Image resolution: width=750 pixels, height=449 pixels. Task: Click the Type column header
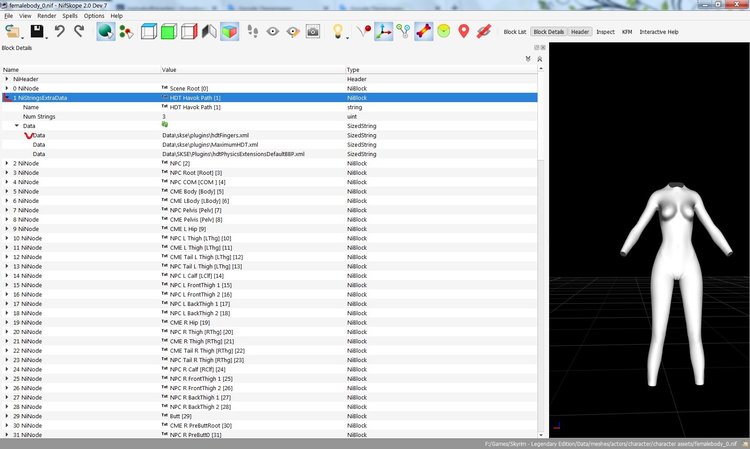[x=441, y=70]
